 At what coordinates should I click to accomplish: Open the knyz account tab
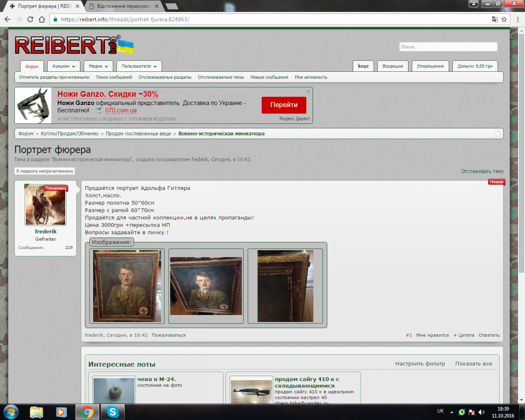pos(363,66)
